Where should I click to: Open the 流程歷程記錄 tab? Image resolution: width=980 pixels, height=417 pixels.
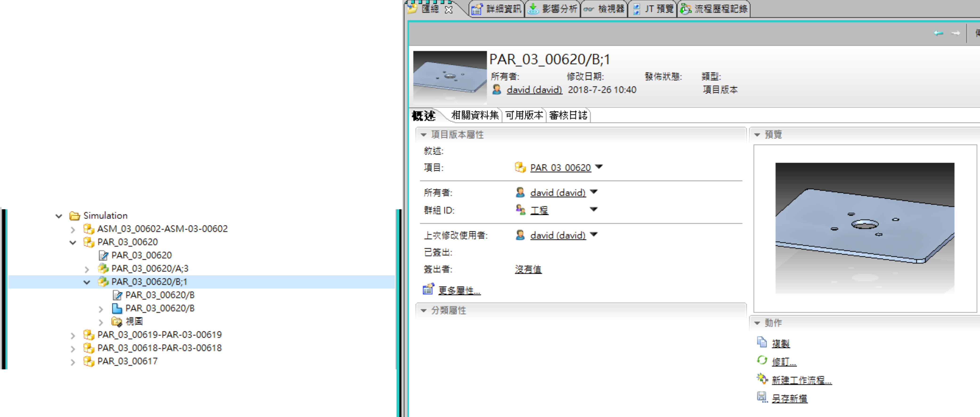[714, 9]
